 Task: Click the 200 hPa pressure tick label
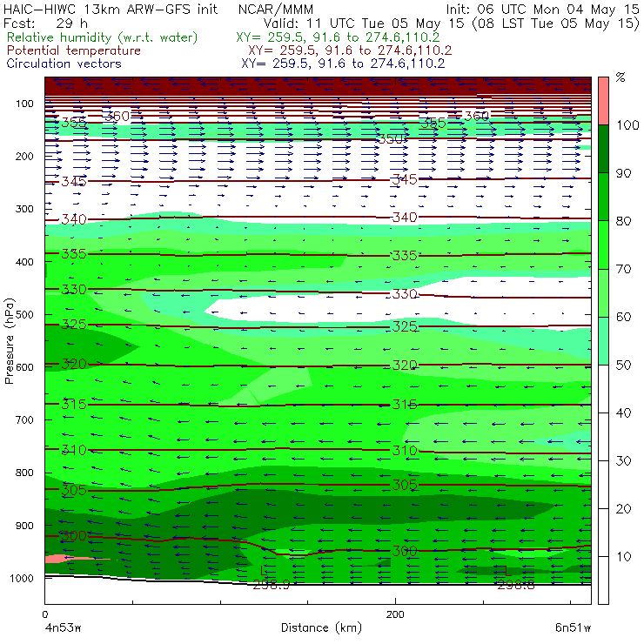[24, 156]
